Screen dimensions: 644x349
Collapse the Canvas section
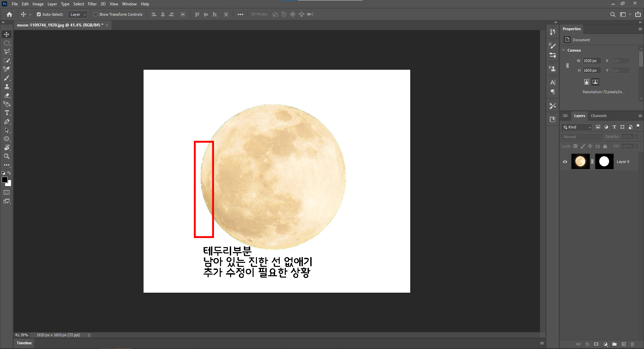563,50
